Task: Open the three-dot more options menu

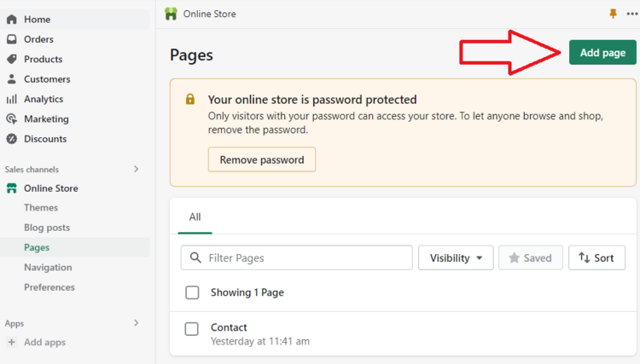Action: (631, 14)
